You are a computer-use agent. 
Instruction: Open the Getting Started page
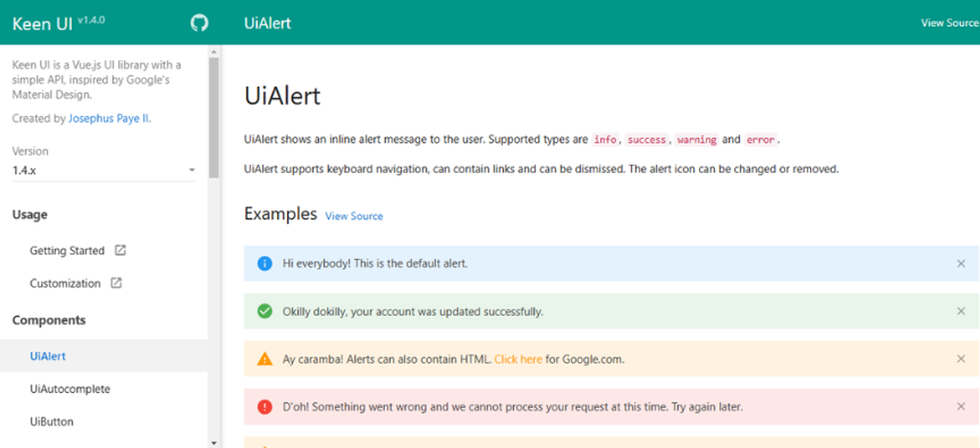67,251
